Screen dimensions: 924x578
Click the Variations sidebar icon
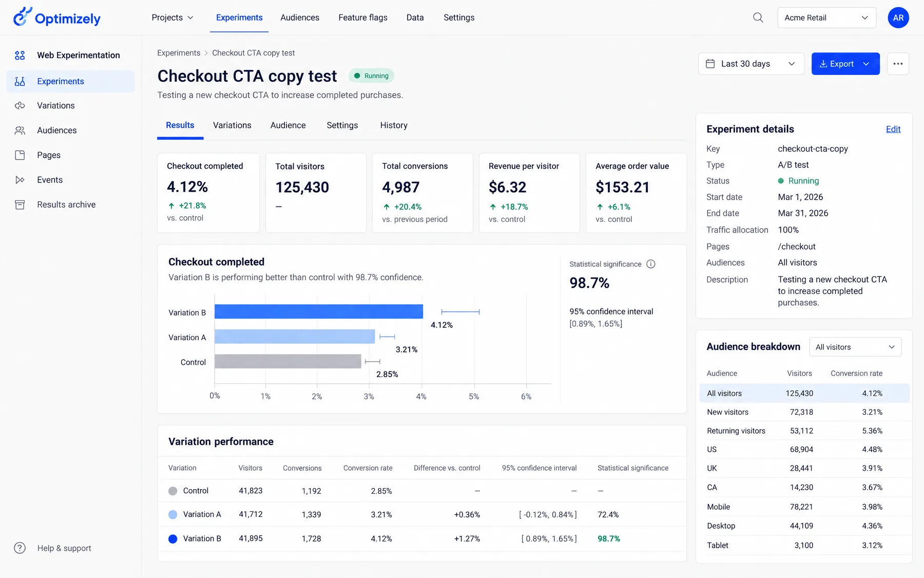click(x=20, y=105)
